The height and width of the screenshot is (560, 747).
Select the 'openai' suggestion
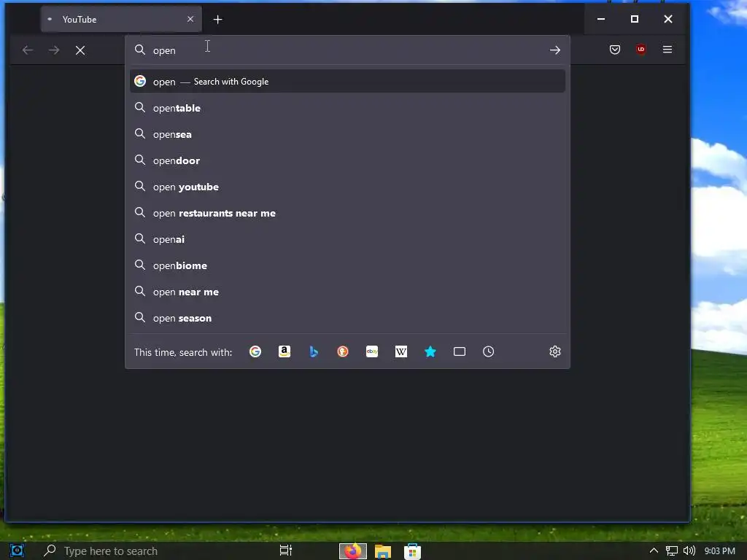coord(347,239)
